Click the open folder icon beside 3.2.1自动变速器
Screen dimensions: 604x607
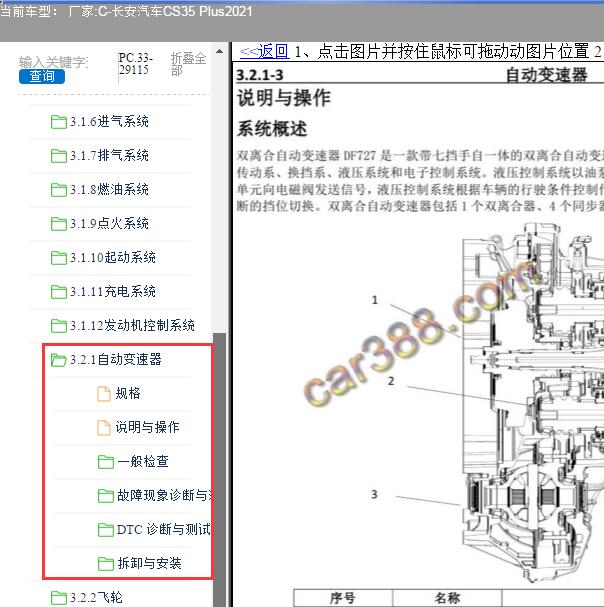58,360
